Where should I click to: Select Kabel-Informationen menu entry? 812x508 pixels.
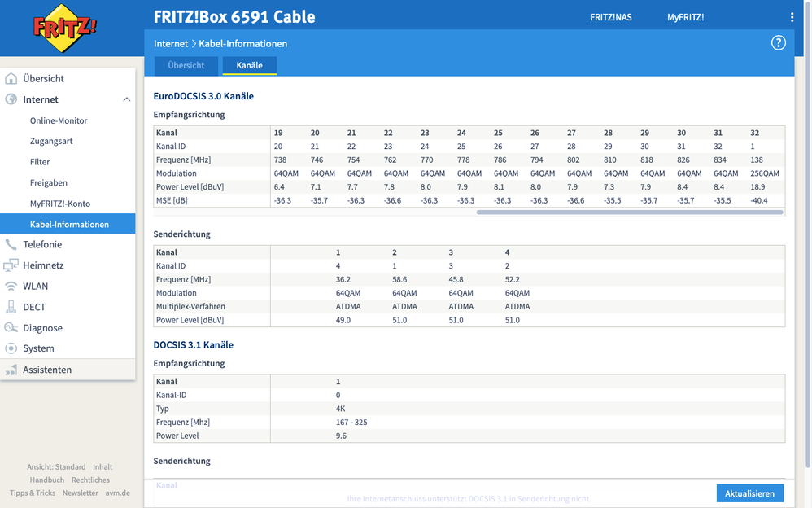(68, 224)
